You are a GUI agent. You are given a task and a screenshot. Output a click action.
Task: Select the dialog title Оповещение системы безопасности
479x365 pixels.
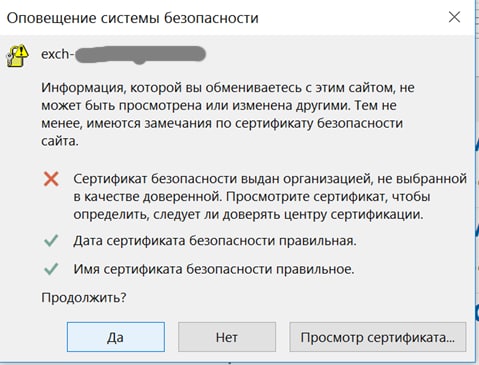point(133,18)
